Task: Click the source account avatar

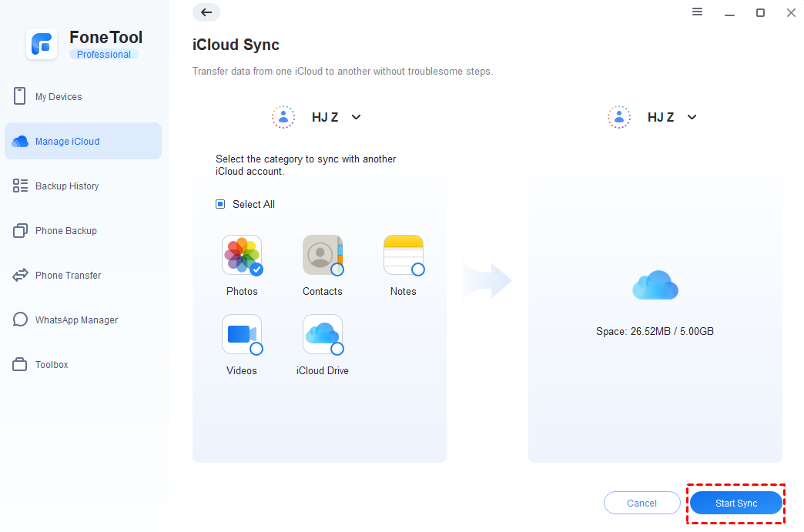Action: tap(283, 116)
